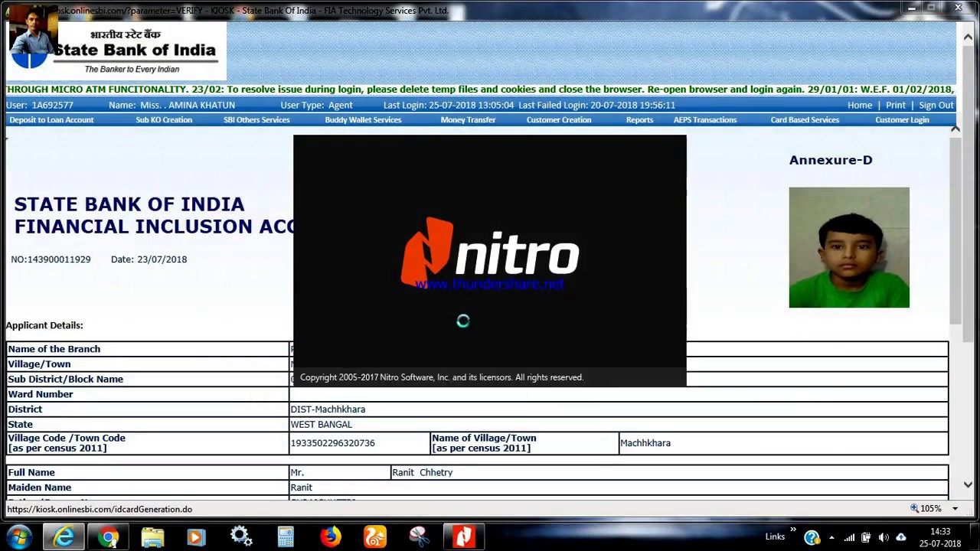Open Windows Explorer folder icon in the taskbar
Image resolution: width=980 pixels, height=551 pixels.
coord(152,537)
